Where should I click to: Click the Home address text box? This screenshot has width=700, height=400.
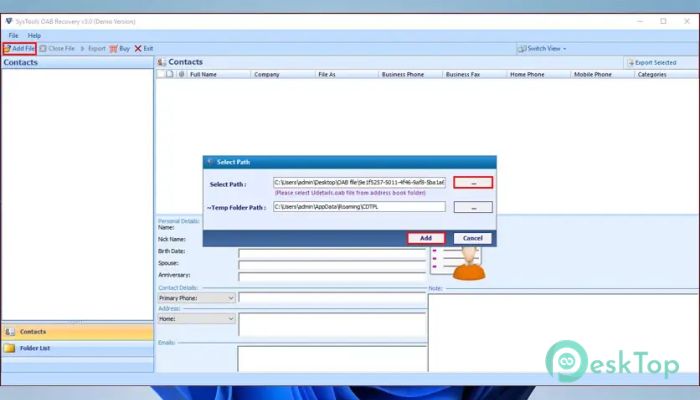pyautogui.click(x=332, y=325)
